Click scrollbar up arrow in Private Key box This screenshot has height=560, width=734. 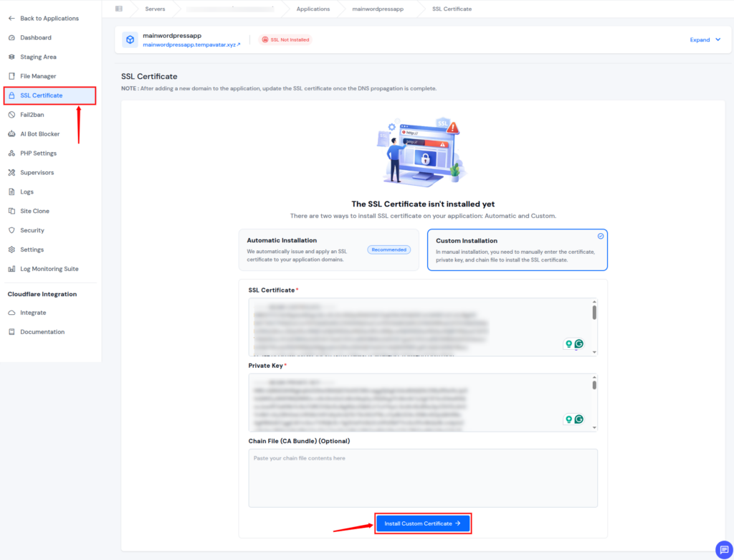(594, 377)
